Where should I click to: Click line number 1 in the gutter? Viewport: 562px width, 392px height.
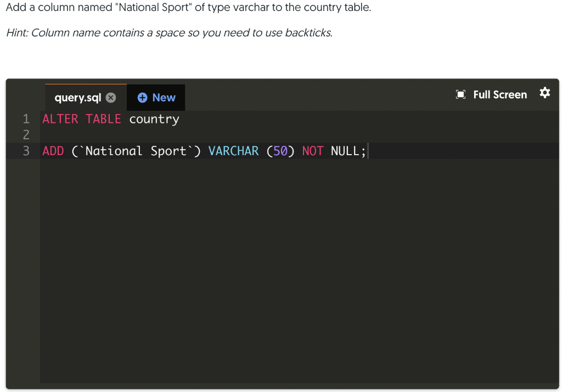pos(25,118)
